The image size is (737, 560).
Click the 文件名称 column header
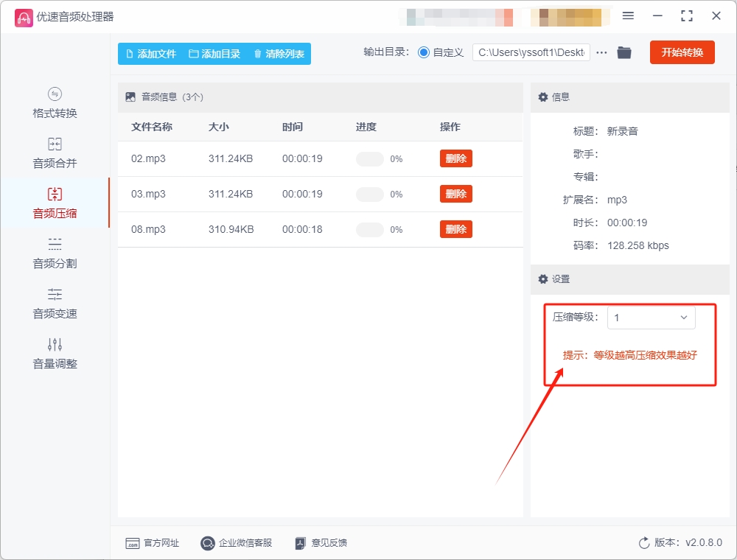click(152, 127)
